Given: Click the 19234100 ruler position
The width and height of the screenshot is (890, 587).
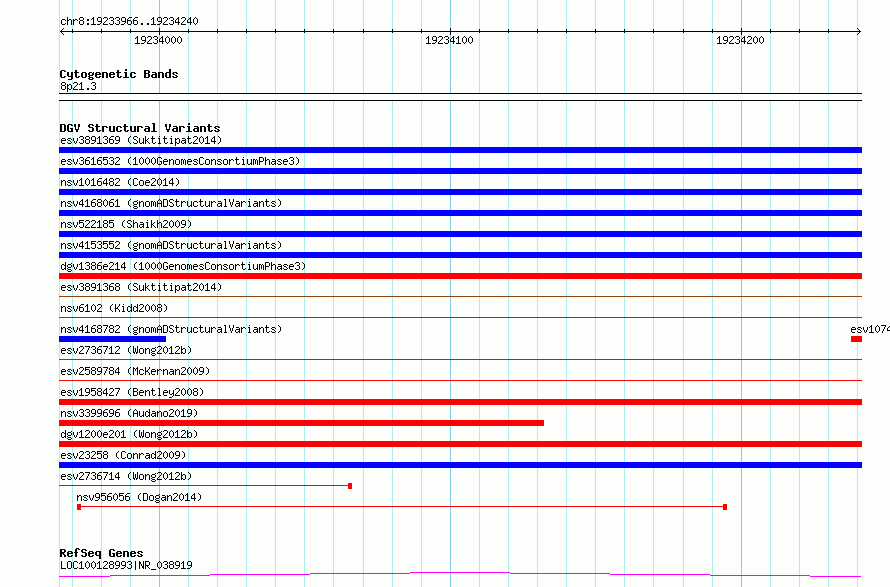Looking at the screenshot, I should (449, 40).
